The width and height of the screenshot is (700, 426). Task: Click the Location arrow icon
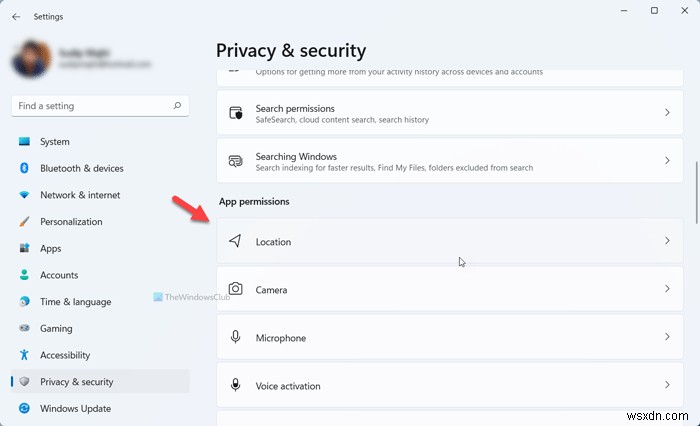236,241
